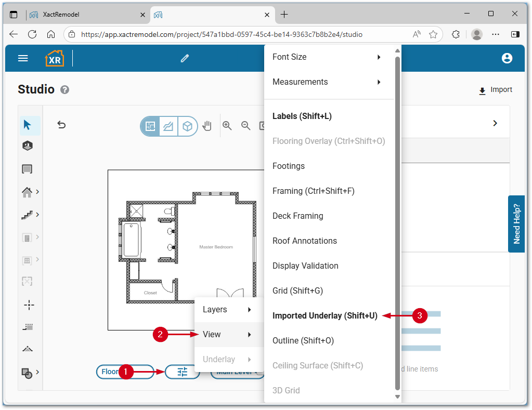
Task: Click the zoom out magnifier
Action: 246,125
